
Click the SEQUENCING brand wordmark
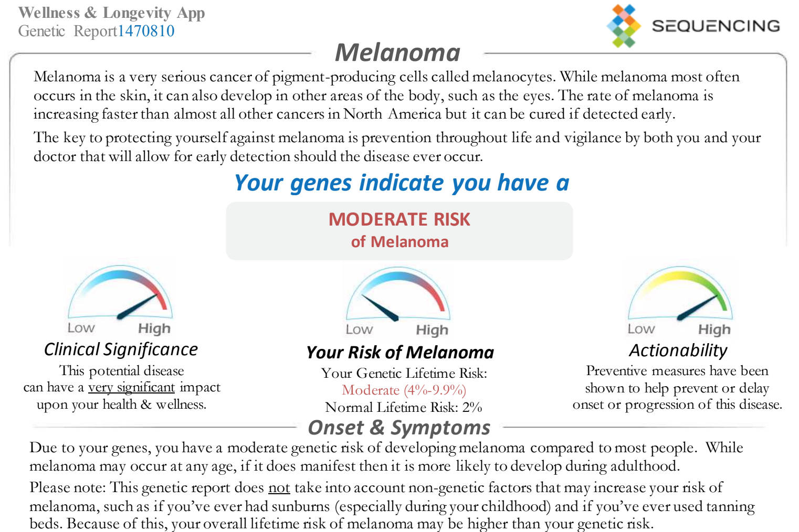[x=716, y=26]
